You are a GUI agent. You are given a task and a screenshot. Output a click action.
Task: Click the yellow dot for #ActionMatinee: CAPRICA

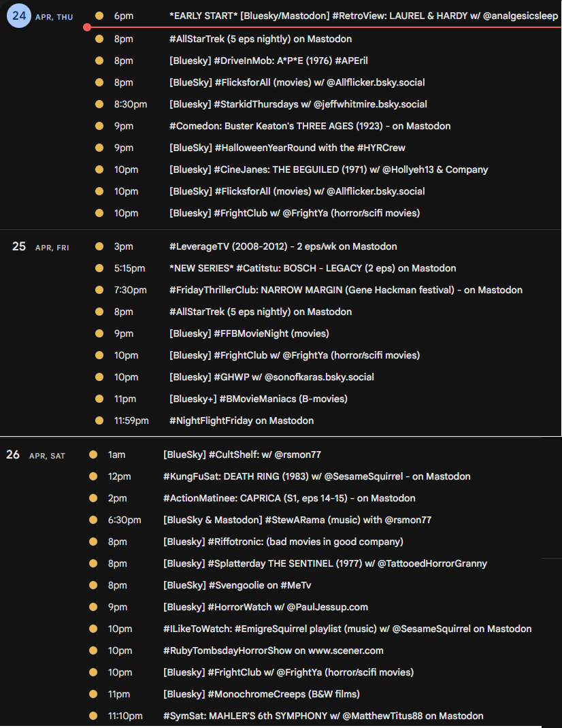[93, 499]
